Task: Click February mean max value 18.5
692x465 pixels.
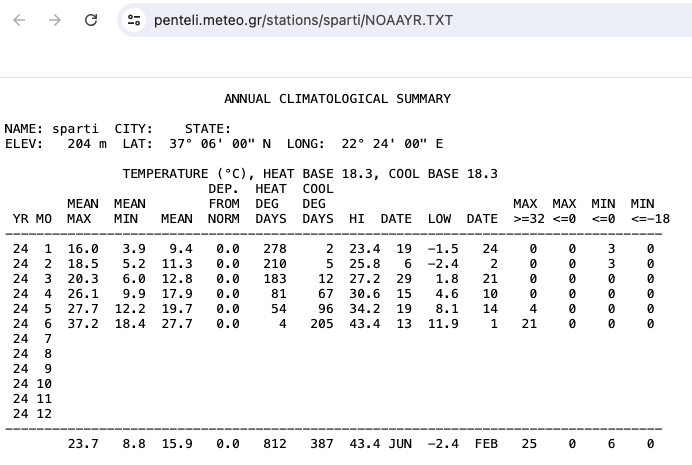Action: click(83, 264)
